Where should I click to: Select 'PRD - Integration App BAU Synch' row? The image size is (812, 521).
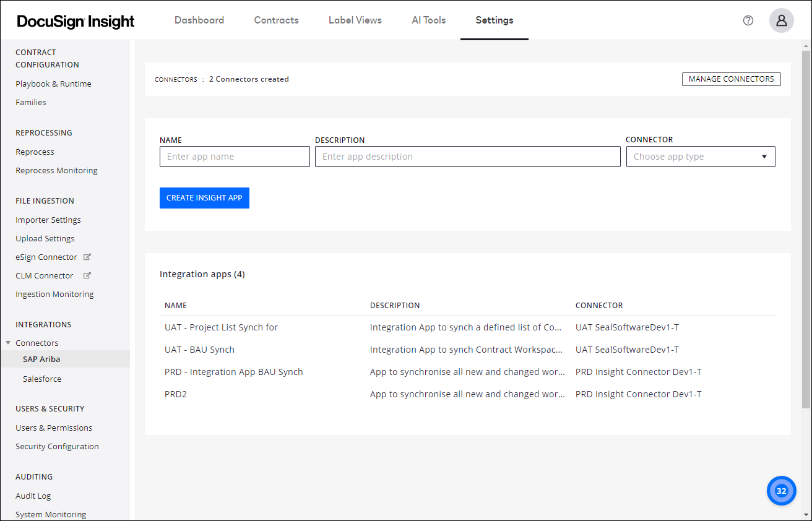click(468, 372)
